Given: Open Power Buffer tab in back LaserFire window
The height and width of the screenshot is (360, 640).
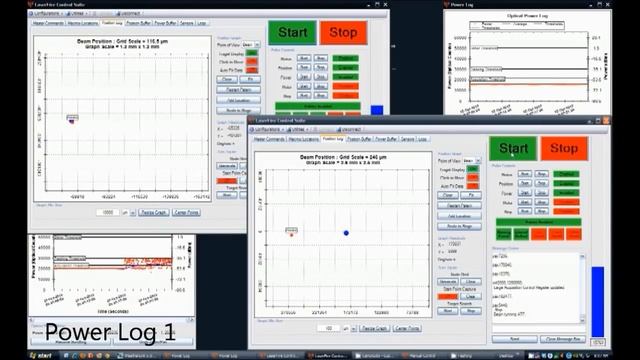Looking at the screenshot, I should (165, 23).
